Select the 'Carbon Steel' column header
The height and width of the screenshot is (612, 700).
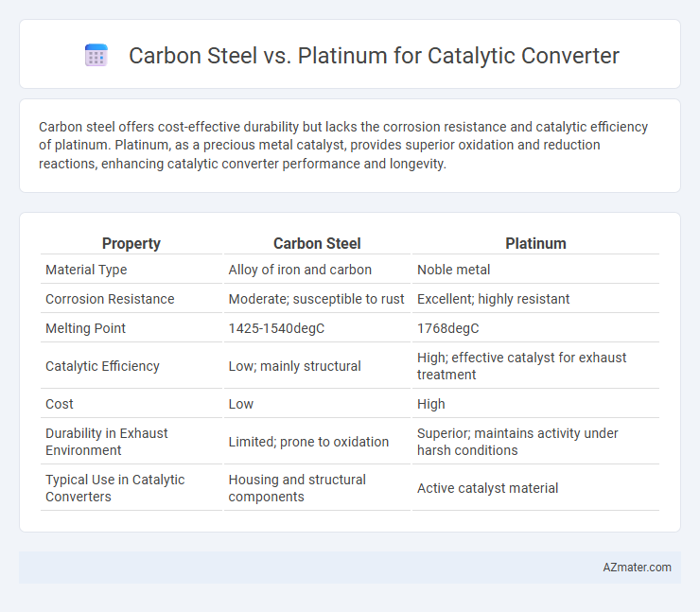tap(317, 243)
